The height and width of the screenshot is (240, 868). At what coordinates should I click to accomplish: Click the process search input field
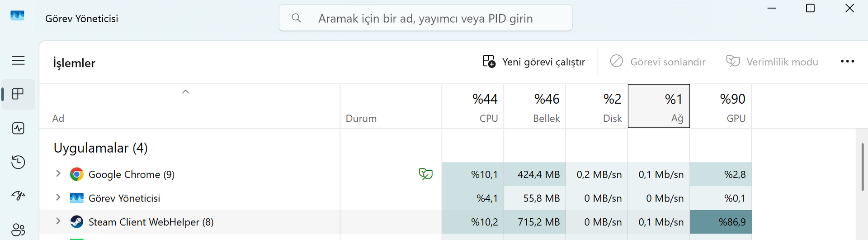(425, 18)
